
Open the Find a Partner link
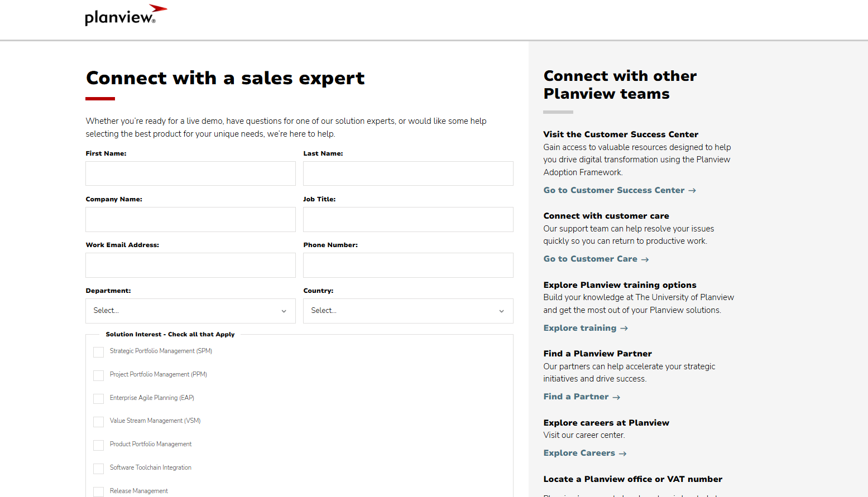tap(582, 397)
